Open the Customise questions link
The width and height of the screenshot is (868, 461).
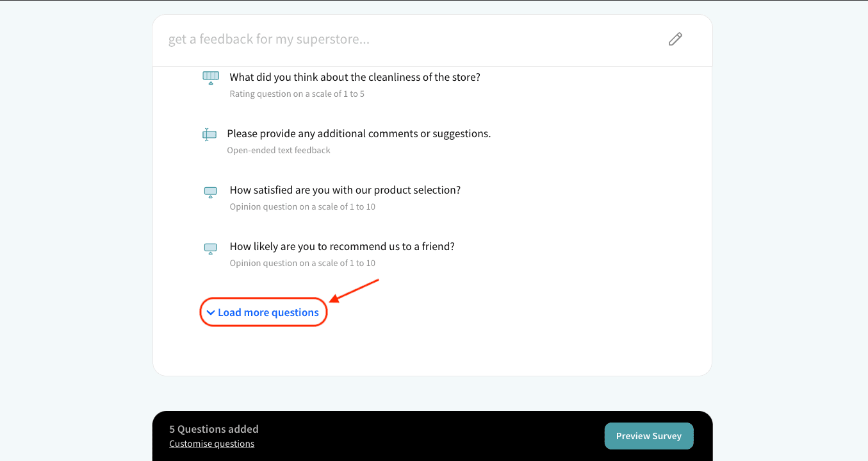point(211,444)
